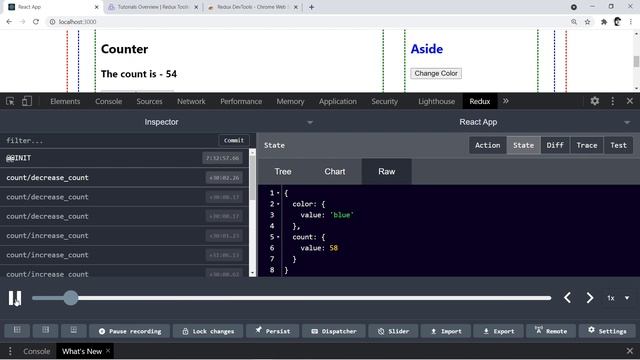Image resolution: width=640 pixels, height=360 pixels.
Task: Open DevTools Elements panel
Action: [65, 101]
